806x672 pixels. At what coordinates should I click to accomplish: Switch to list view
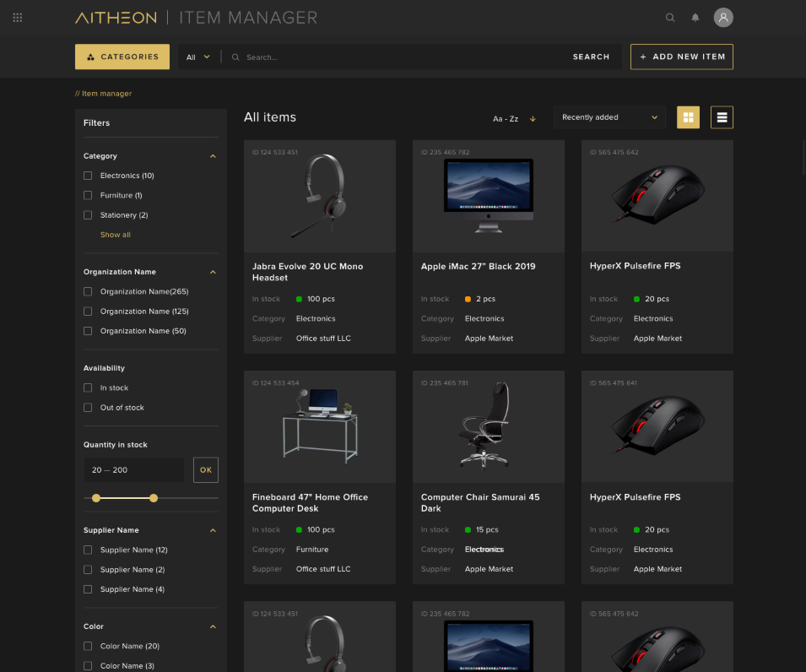pos(722,117)
